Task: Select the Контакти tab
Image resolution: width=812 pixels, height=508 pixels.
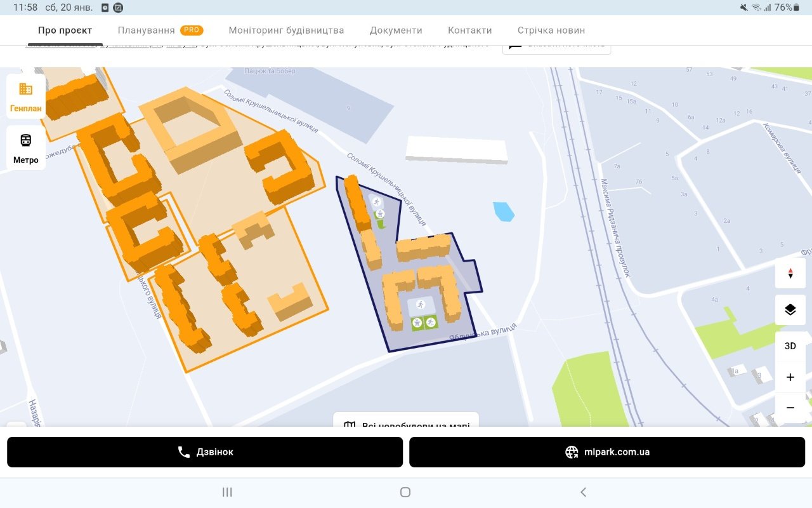Action: (469, 30)
